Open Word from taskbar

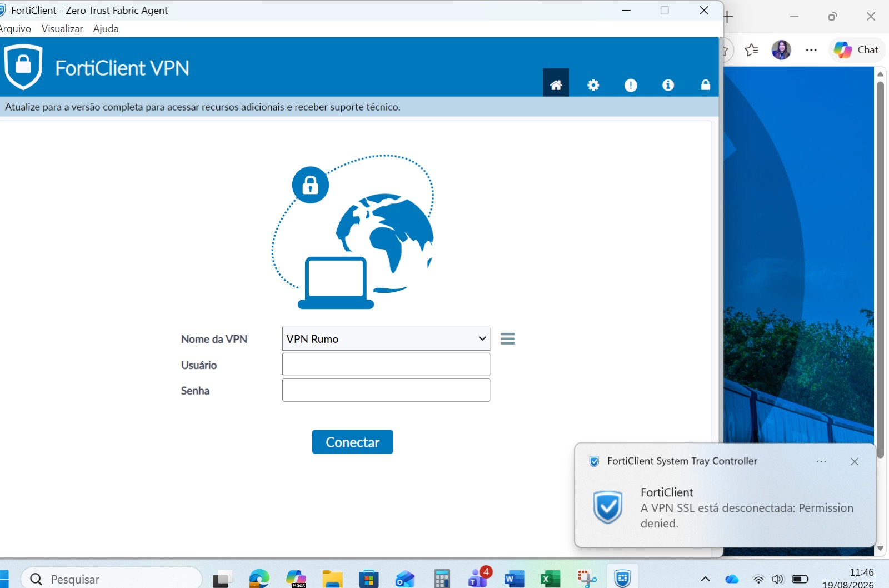click(515, 579)
